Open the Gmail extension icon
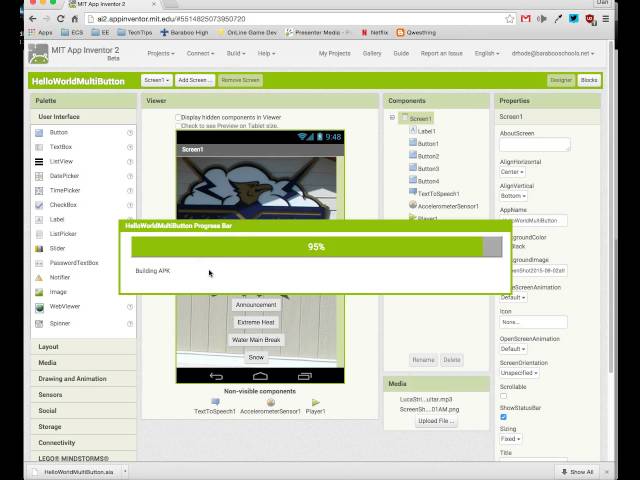This screenshot has height=480, width=640. [526, 19]
